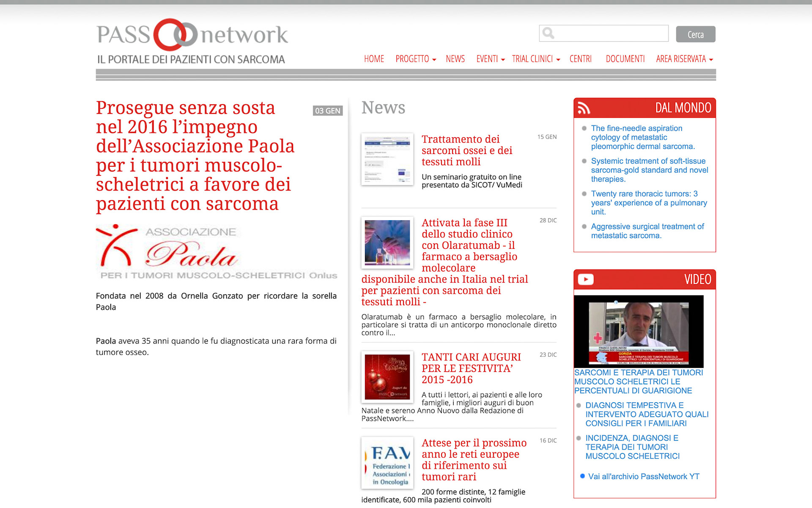Viewport: 812px width, 508px height.
Task: Open the DOCUMENTI menu item
Action: point(625,59)
